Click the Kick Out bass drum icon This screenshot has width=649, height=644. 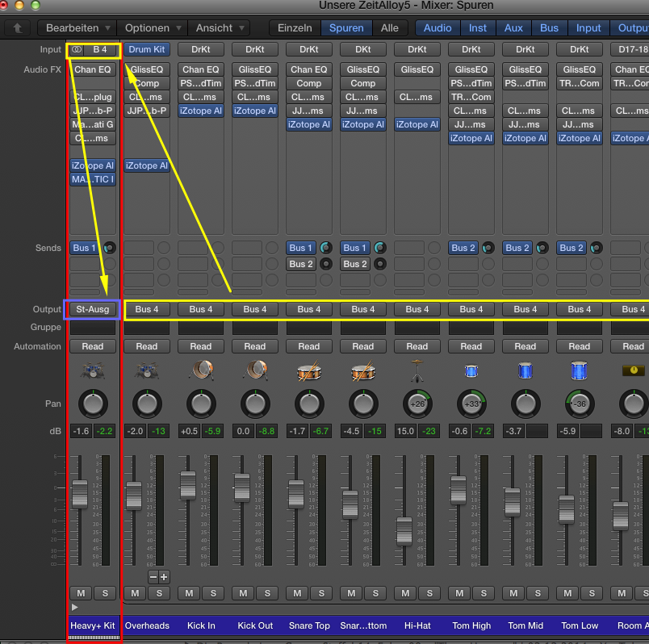tap(255, 370)
